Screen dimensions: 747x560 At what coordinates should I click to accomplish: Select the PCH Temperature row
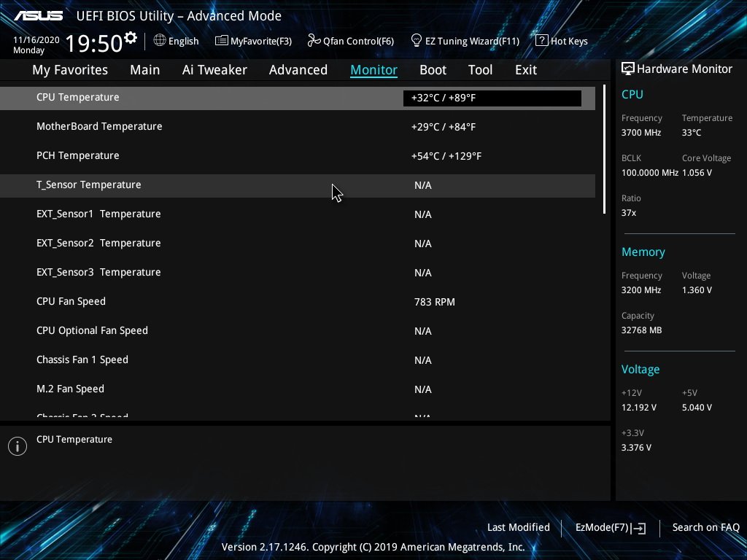pos(298,156)
